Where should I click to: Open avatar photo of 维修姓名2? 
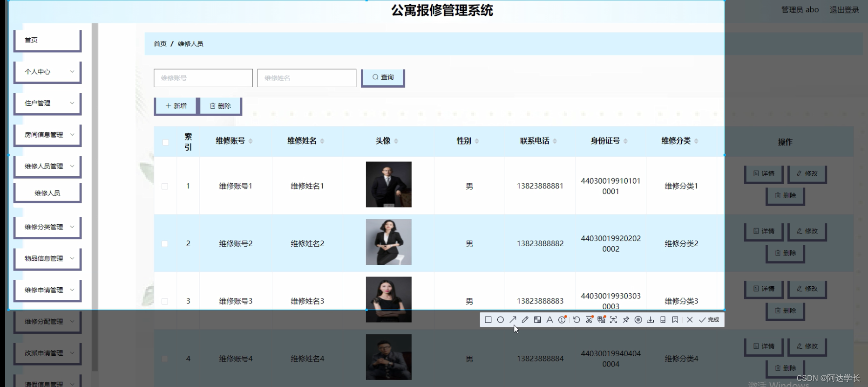(x=388, y=242)
